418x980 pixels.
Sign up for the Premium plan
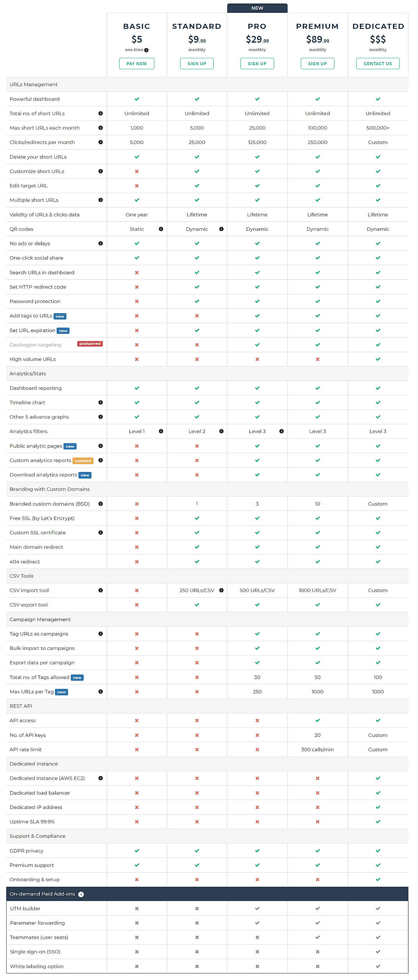(317, 63)
